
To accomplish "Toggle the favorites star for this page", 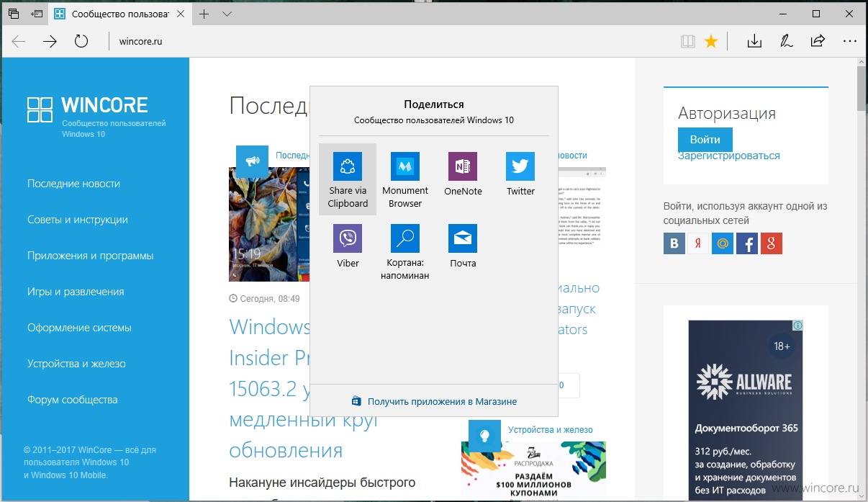I will [711, 41].
